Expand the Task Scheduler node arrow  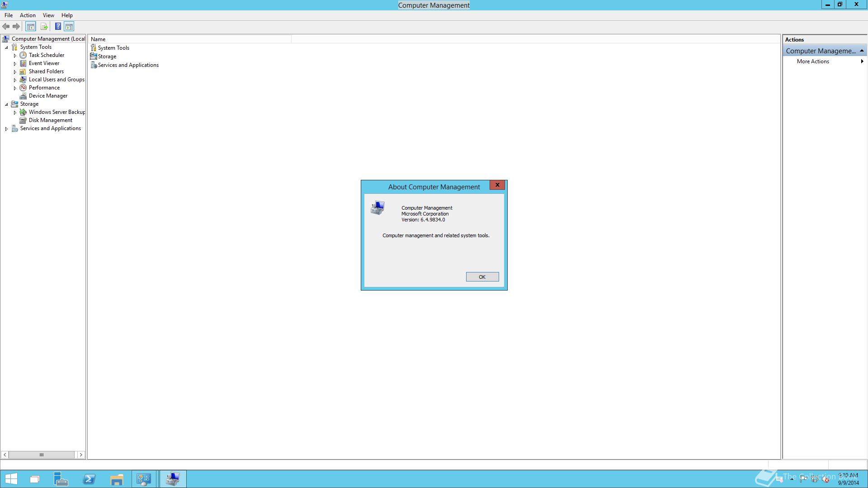pyautogui.click(x=15, y=56)
